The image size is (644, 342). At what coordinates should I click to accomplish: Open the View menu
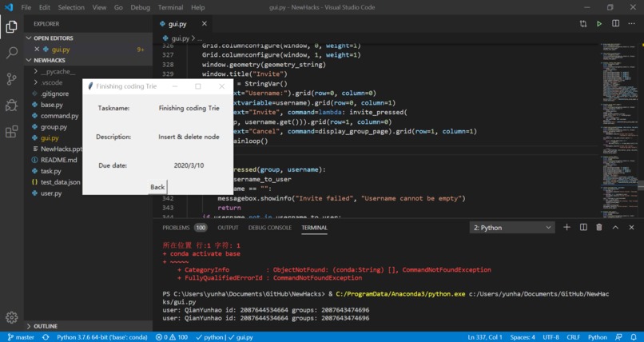(99, 7)
